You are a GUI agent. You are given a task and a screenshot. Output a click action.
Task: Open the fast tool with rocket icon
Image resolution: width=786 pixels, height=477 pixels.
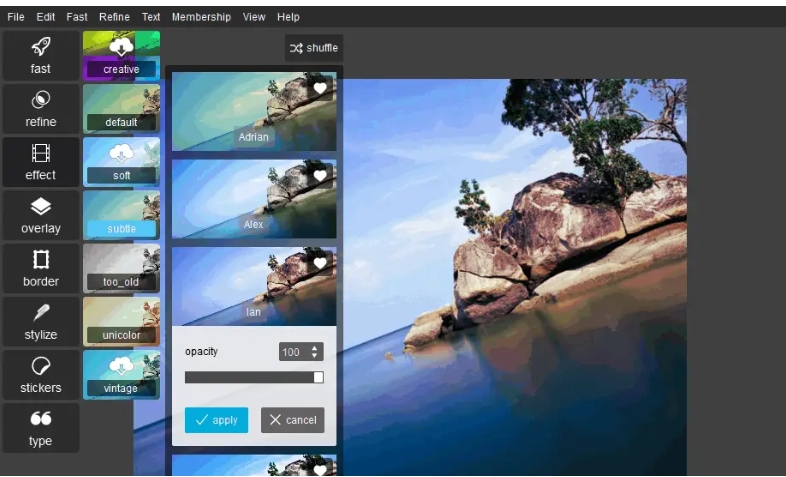(41, 56)
